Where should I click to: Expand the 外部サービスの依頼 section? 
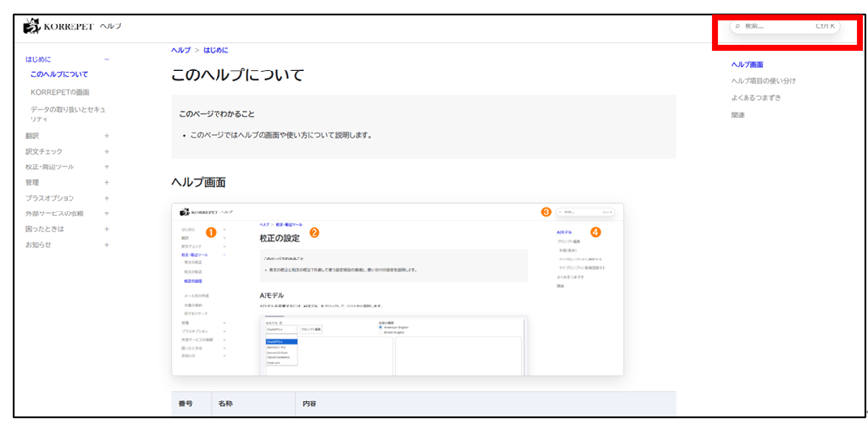107,212
